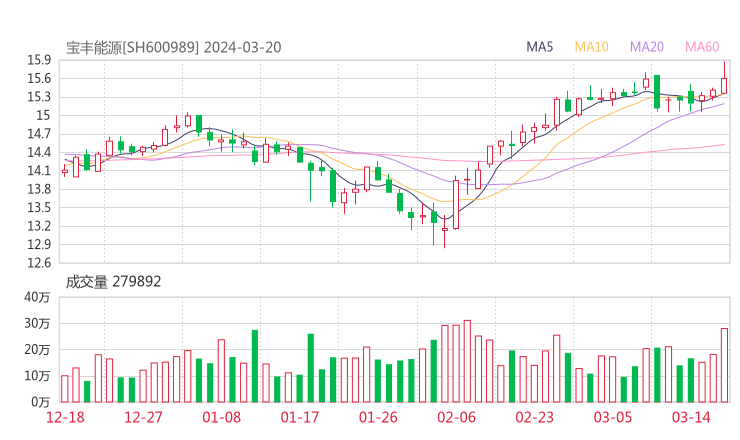This screenshot has height=440, width=740.
Task: Click the 01-17 date label
Action: click(x=300, y=417)
